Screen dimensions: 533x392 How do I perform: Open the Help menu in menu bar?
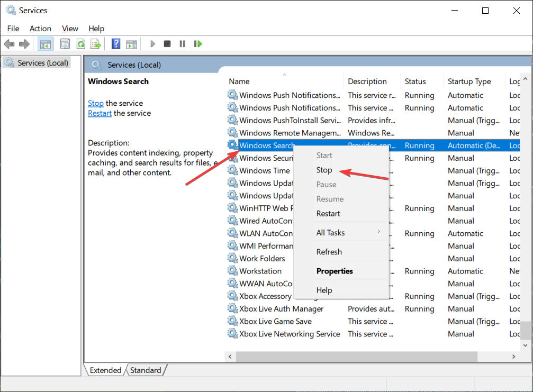[96, 29]
